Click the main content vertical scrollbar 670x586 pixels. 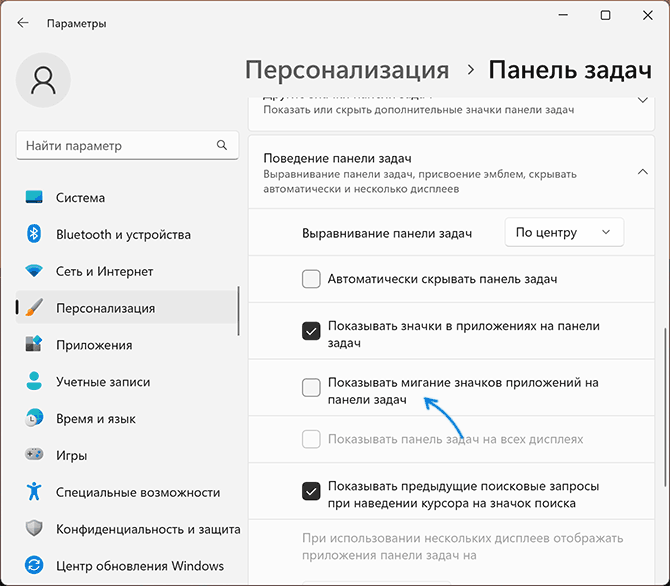(665, 406)
